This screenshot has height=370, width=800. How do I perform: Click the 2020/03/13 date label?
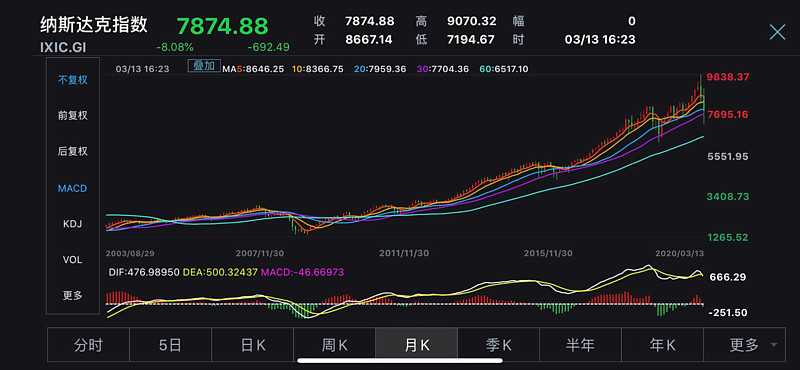(679, 253)
